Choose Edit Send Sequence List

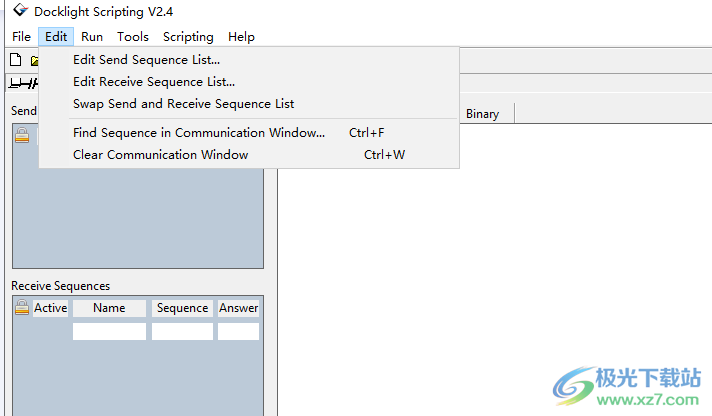point(146,60)
